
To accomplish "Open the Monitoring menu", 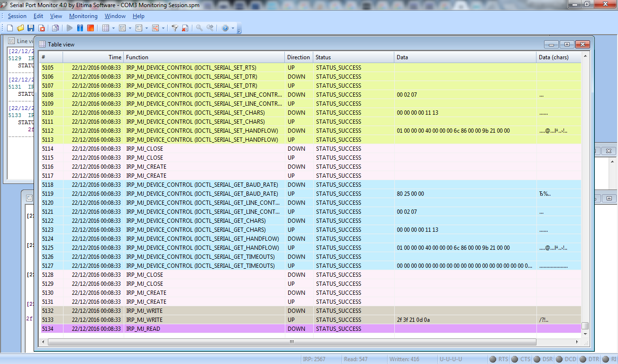I will pyautogui.click(x=83, y=16).
